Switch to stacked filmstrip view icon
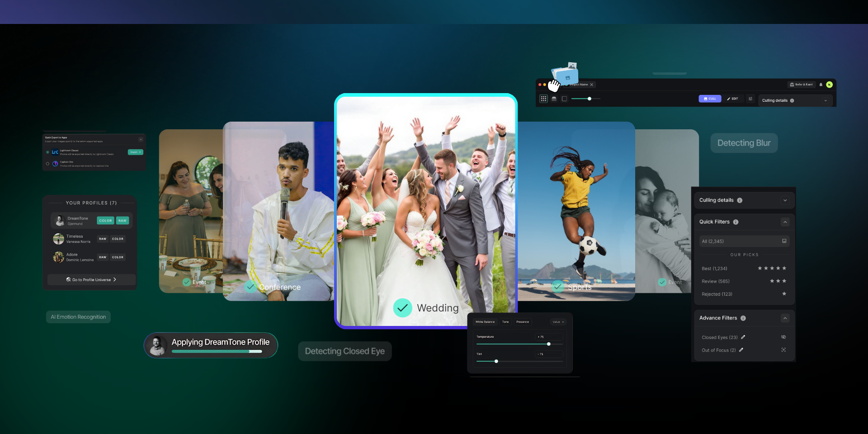 coord(554,99)
